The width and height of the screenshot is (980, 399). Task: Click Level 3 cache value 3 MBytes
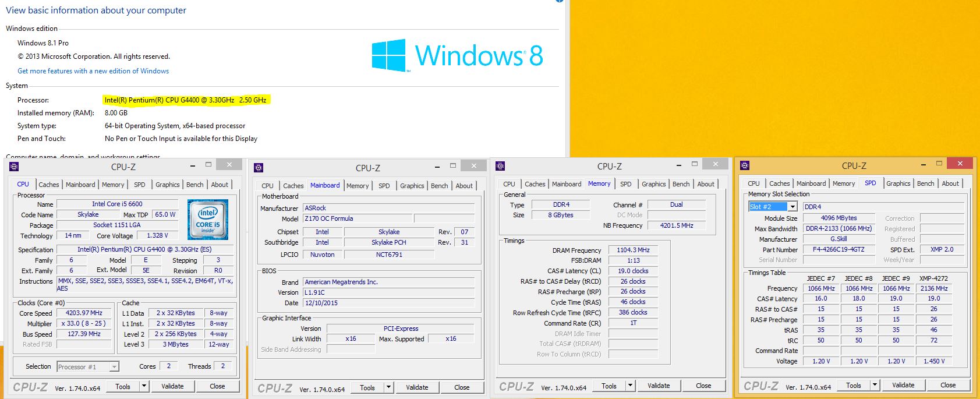(175, 344)
